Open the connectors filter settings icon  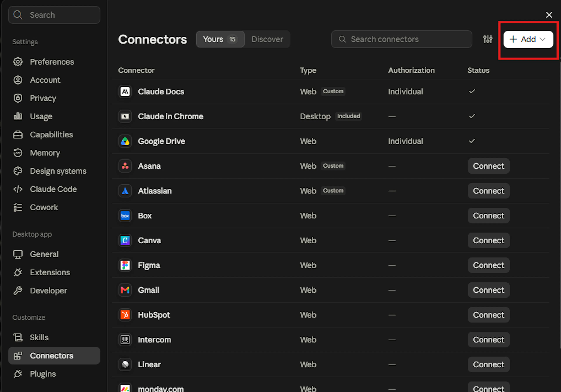click(488, 39)
